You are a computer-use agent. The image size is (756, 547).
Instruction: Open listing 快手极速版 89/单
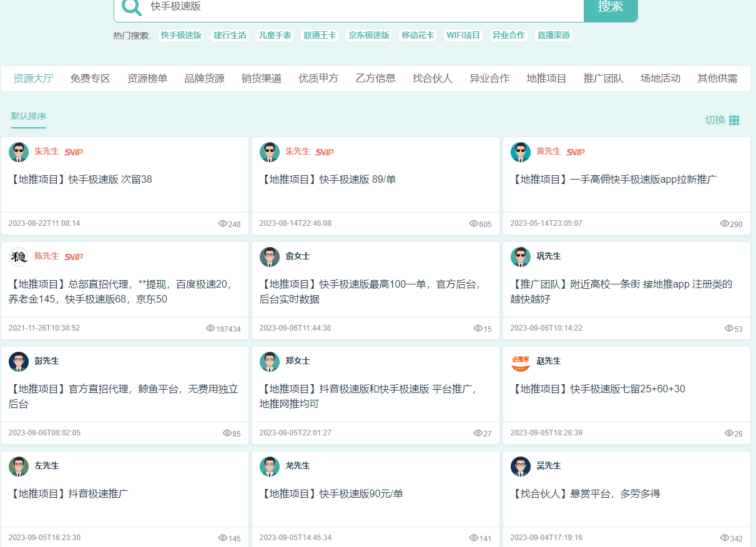pos(328,180)
